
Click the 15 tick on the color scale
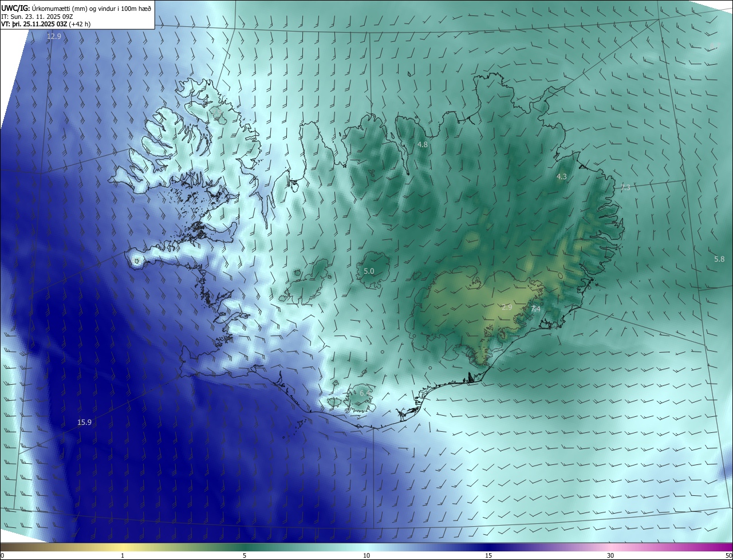(488, 555)
